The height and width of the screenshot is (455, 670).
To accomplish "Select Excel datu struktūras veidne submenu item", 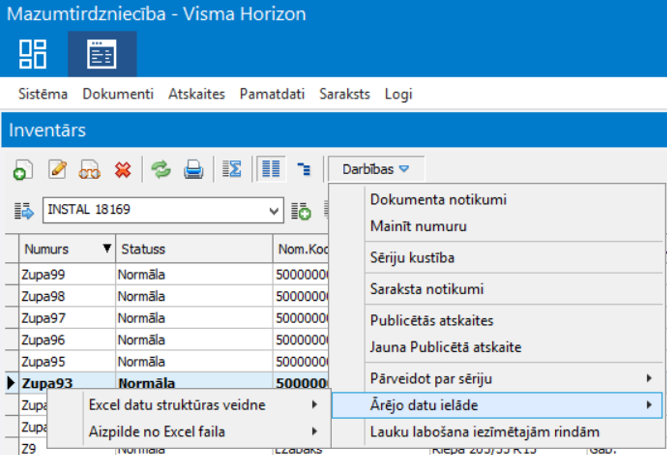I will [189, 405].
